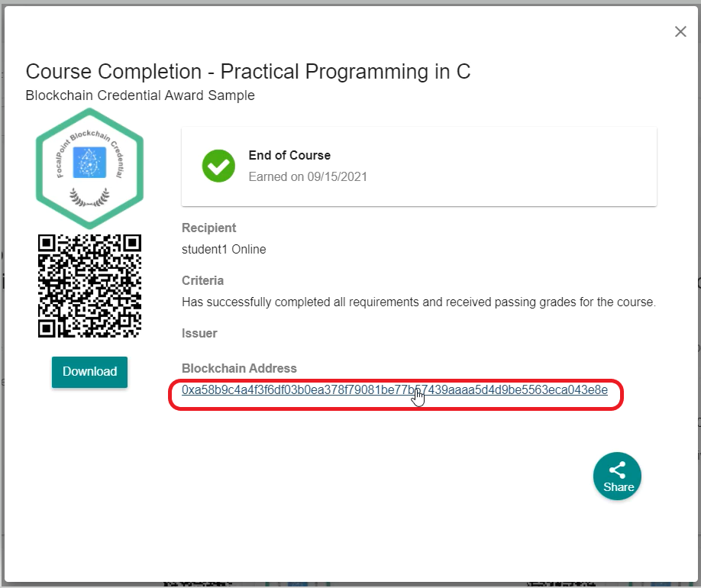Click the share icon in the round button
Image resolution: width=701 pixels, height=588 pixels.
pos(617,470)
